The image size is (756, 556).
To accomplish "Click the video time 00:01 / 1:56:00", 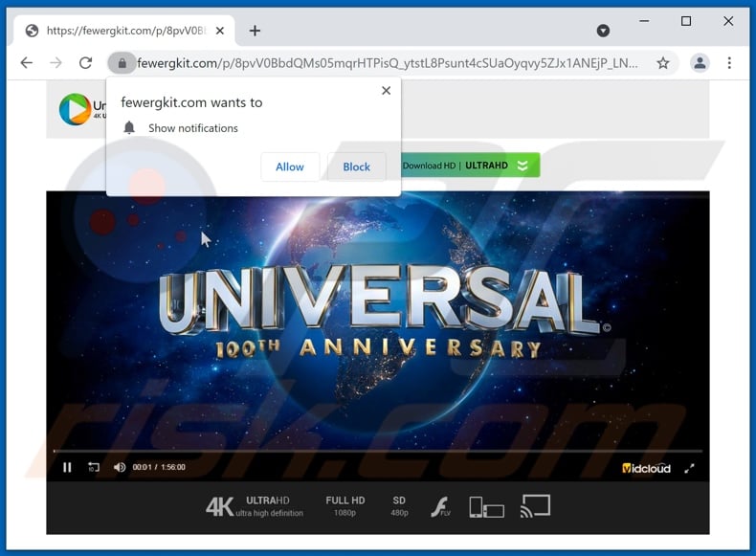I will coord(159,467).
